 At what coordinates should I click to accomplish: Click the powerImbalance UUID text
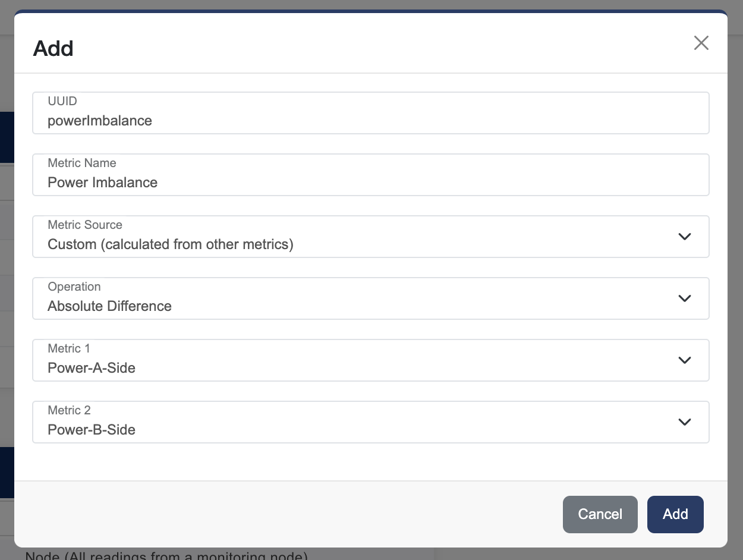click(x=100, y=121)
